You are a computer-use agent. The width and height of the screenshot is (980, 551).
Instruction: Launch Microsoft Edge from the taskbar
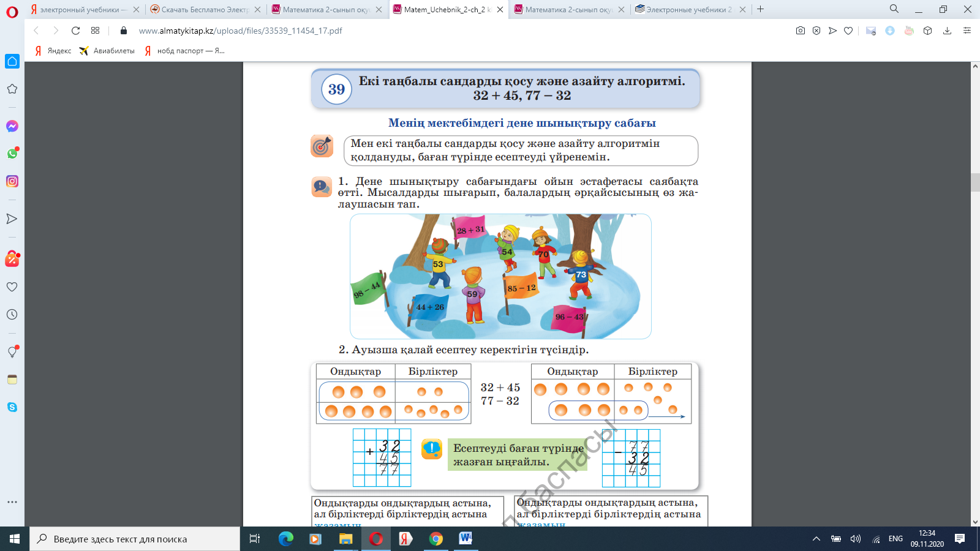pyautogui.click(x=285, y=539)
